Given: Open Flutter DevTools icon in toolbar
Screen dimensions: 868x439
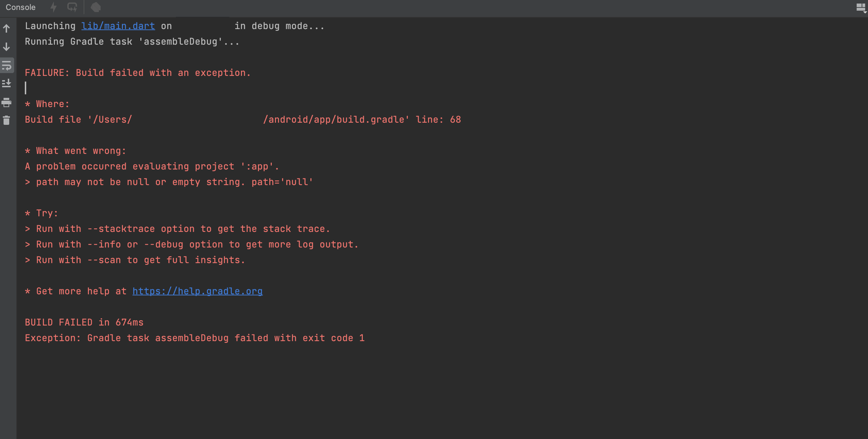Looking at the screenshot, I should (96, 7).
